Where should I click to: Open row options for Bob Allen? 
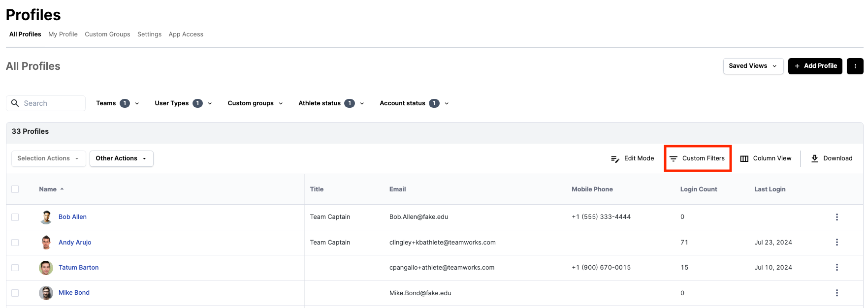point(837,217)
